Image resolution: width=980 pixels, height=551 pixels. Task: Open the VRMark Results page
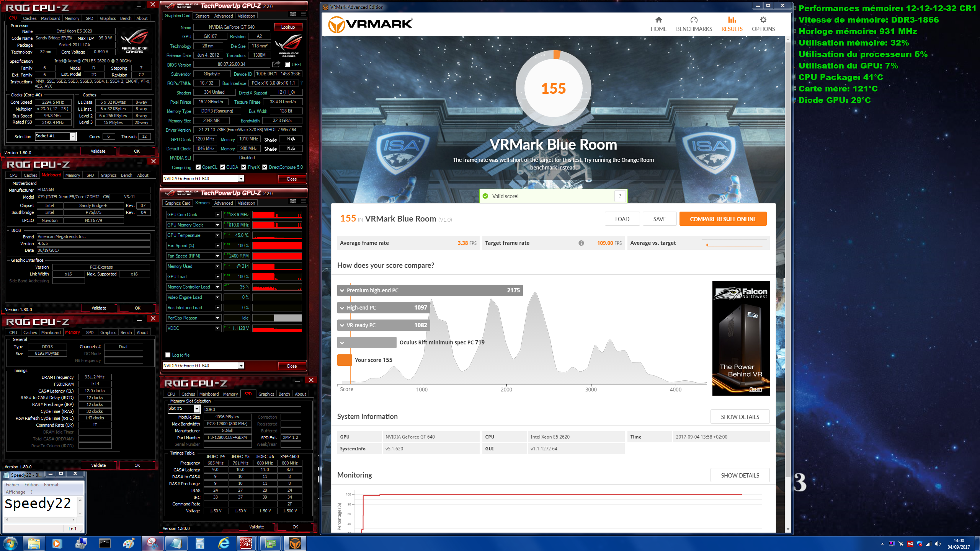click(732, 24)
